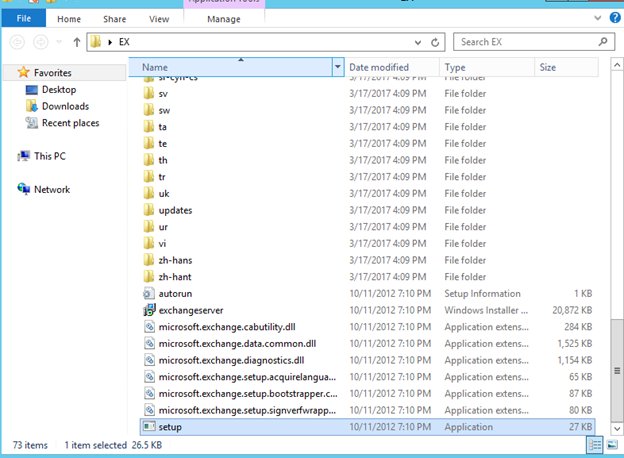Select the Network icon in navigation pane

[52, 189]
